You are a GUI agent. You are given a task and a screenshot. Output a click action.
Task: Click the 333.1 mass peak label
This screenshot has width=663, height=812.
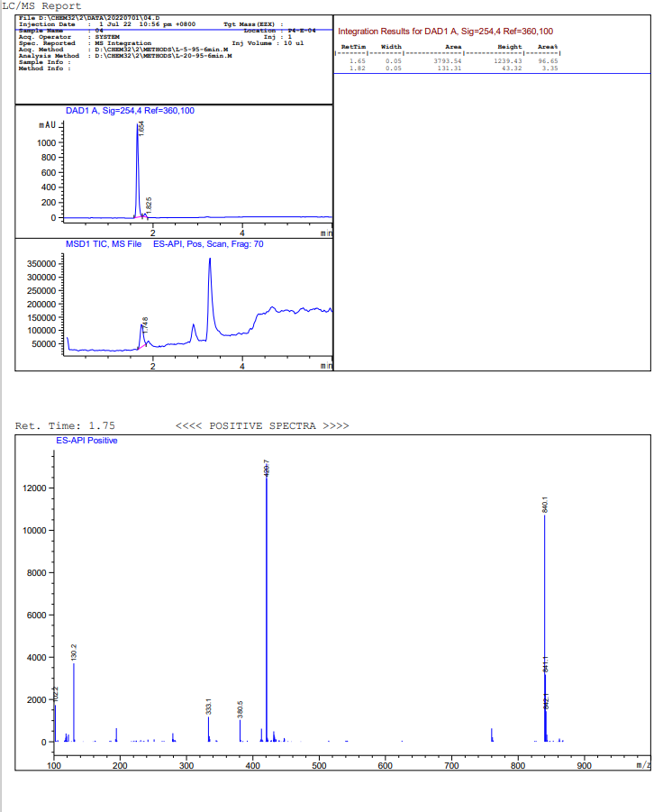208,707
